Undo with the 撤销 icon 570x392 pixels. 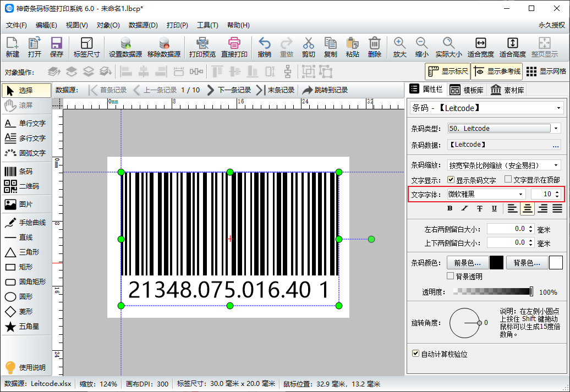pyautogui.click(x=264, y=47)
